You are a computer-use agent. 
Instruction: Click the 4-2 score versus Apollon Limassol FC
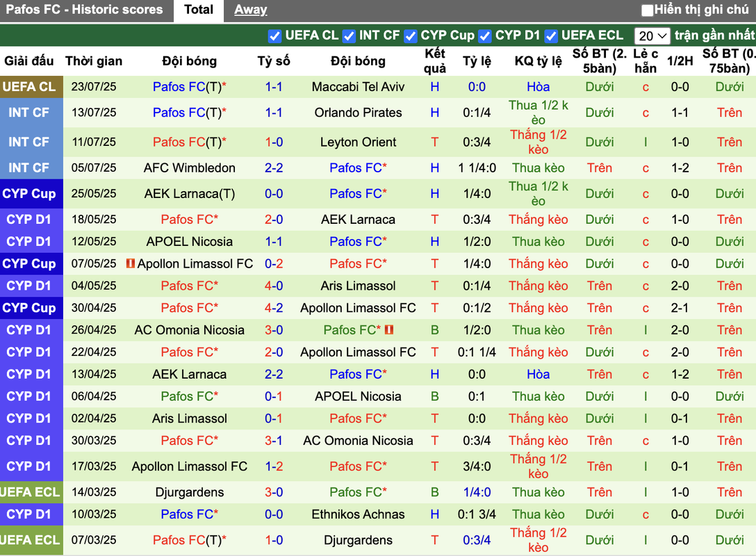(273, 308)
